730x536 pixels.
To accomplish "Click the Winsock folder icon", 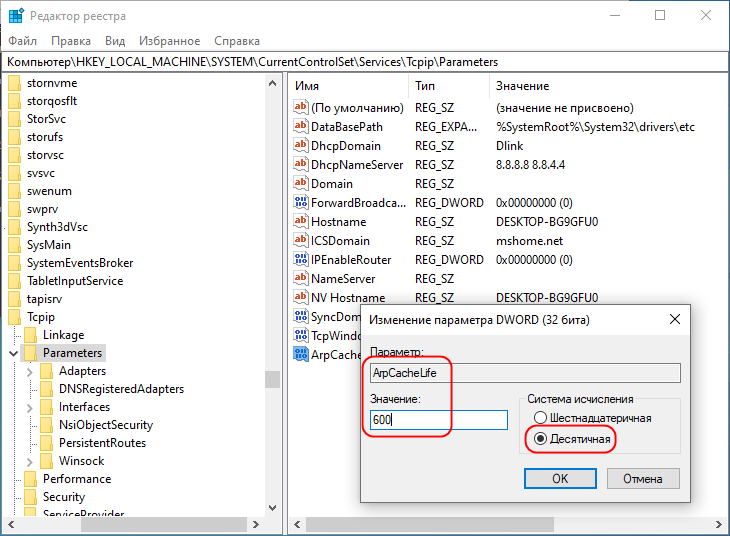I will tap(47, 461).
